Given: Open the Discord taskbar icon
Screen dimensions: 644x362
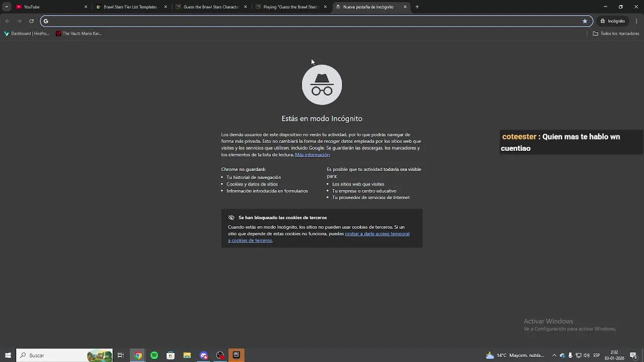Looking at the screenshot, I should [204, 355].
